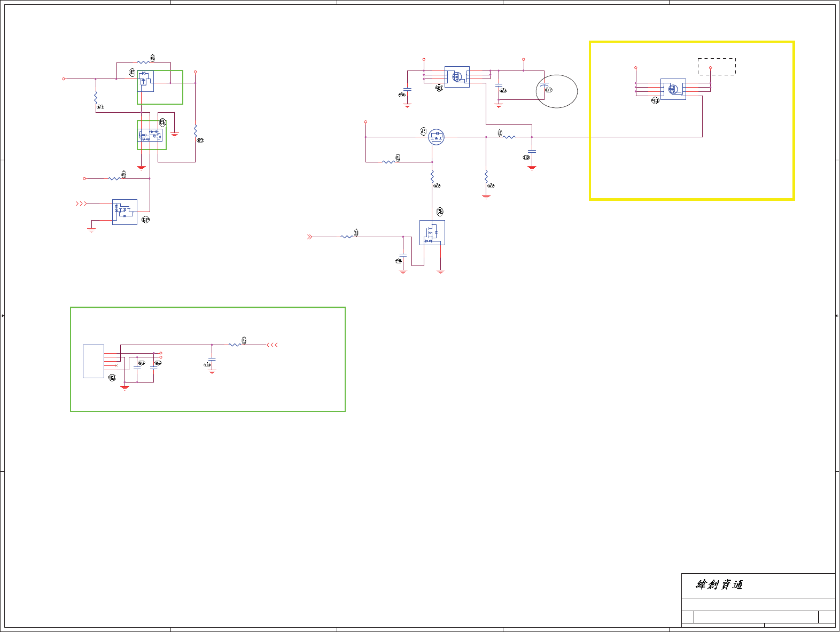Select the series resistor between circular MOSFET and yellow box
Image resolution: width=840 pixels, height=632 pixels.
509,137
